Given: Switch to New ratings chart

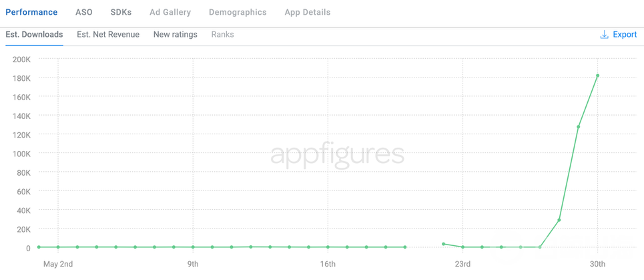Looking at the screenshot, I should coord(176,35).
